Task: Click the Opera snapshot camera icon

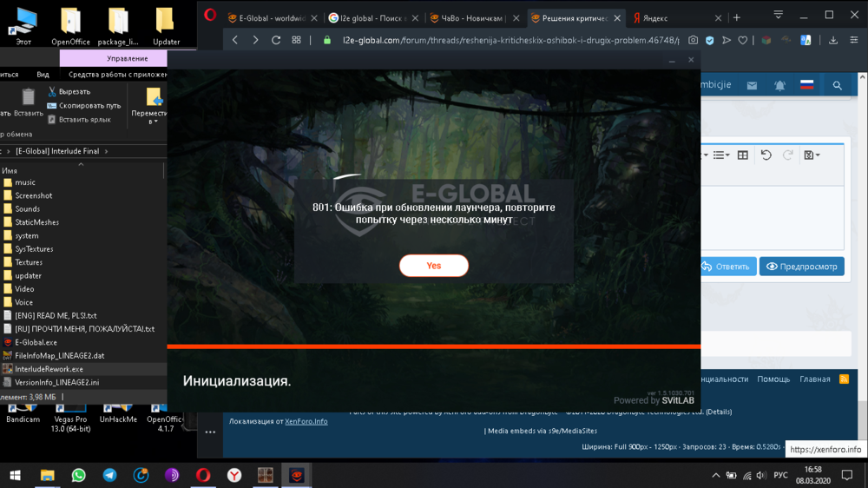Action: pyautogui.click(x=693, y=40)
